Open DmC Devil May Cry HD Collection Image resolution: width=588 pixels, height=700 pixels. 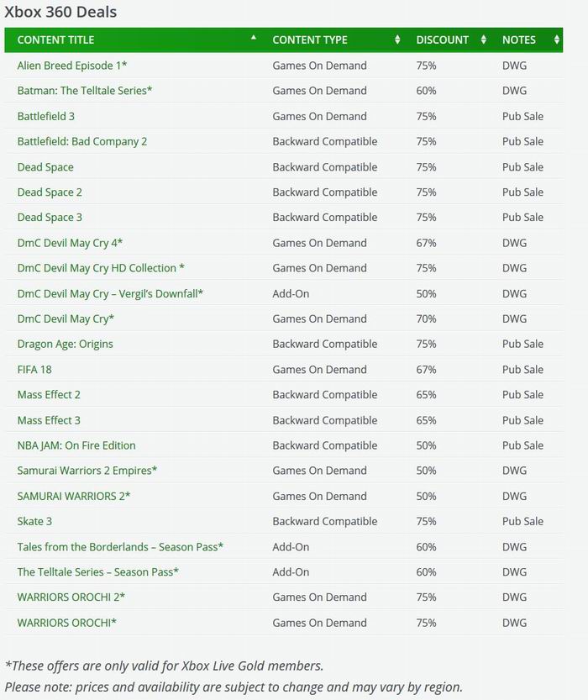tap(101, 268)
